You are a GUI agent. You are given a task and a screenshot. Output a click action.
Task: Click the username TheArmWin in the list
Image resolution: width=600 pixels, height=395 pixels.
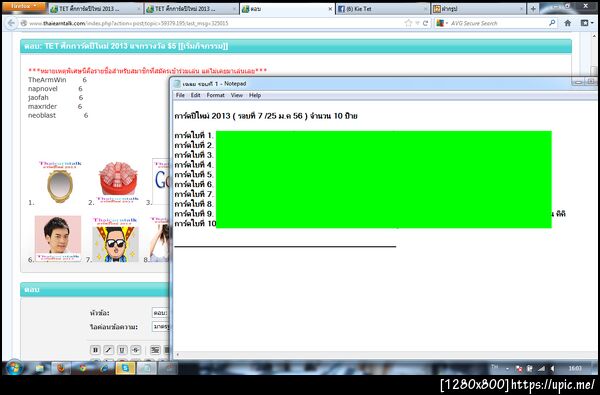tap(47, 80)
